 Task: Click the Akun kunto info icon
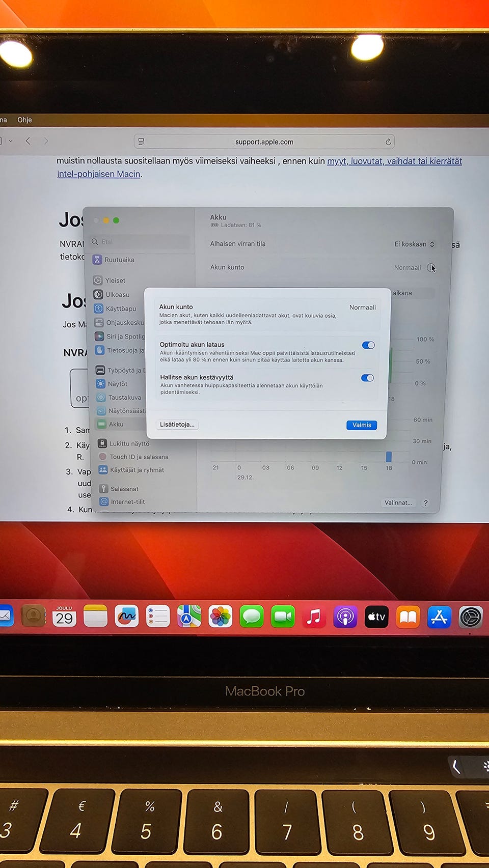431,268
